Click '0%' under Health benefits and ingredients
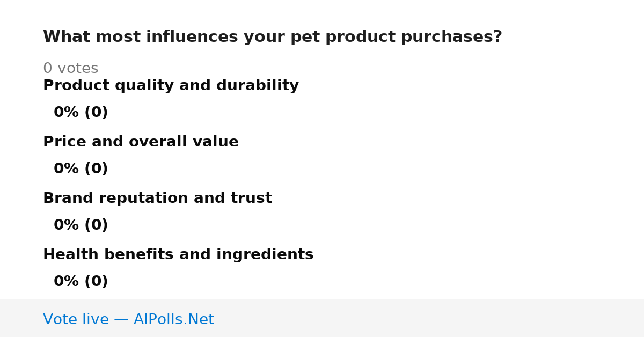The image size is (644, 337). (x=67, y=282)
